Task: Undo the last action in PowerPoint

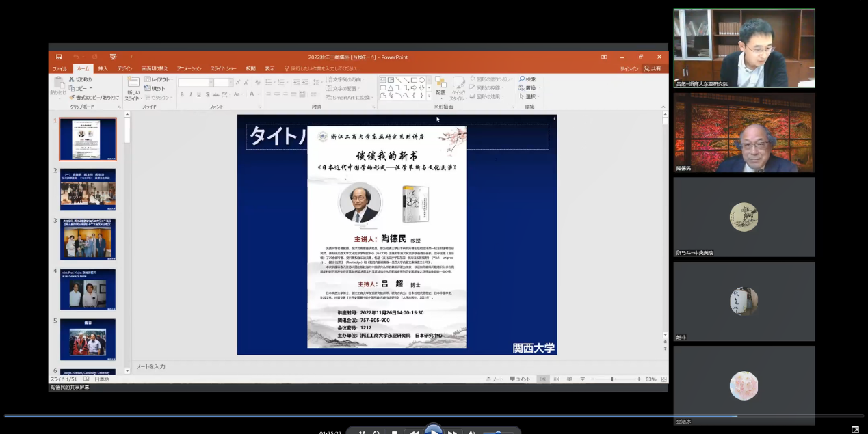Action: coord(77,57)
